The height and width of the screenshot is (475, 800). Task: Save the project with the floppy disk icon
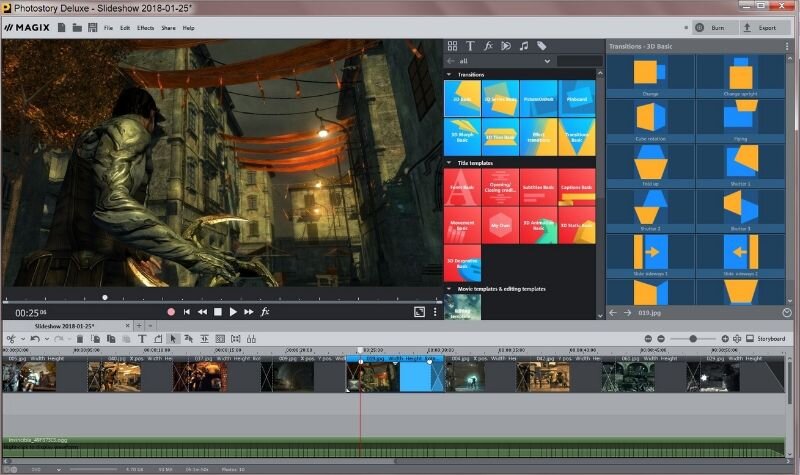point(92,28)
